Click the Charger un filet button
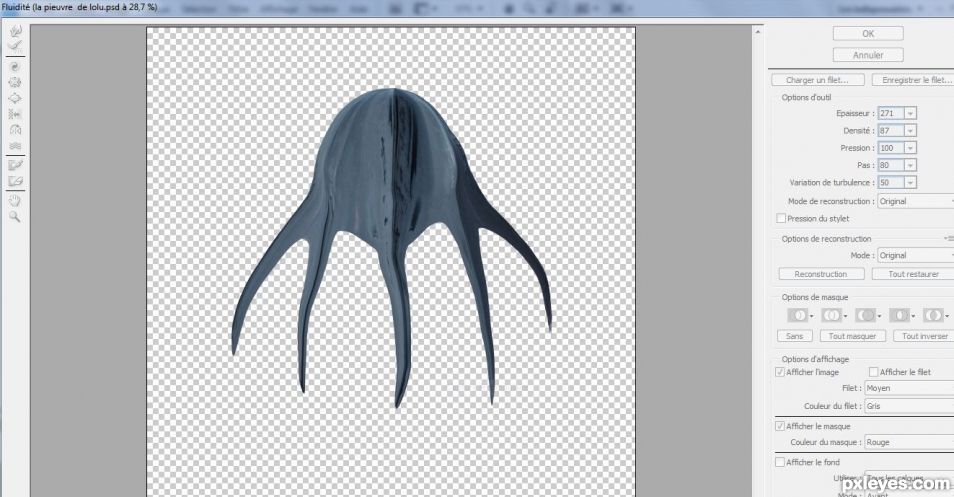Viewport: 954px width, 497px height. click(x=818, y=80)
